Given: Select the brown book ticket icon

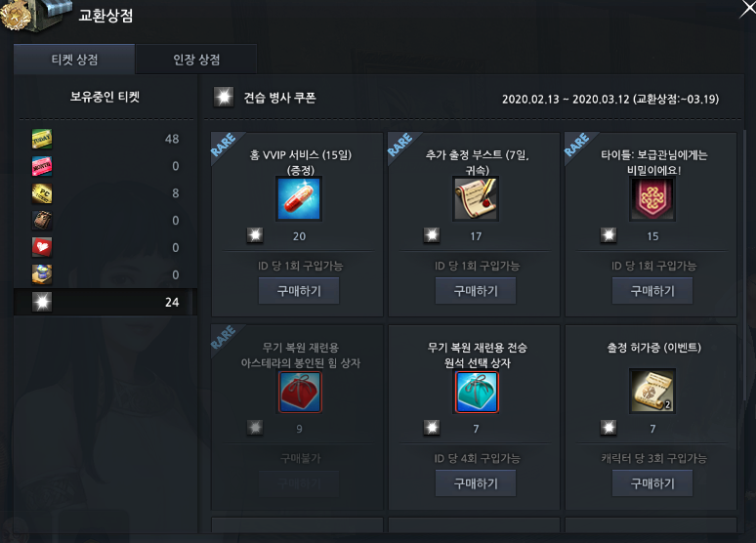Looking at the screenshot, I should [42, 221].
